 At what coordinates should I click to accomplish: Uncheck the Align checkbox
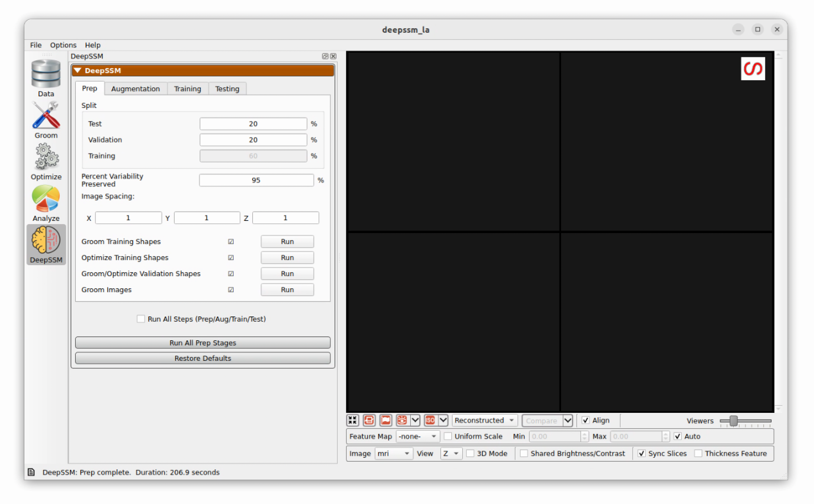click(x=585, y=420)
